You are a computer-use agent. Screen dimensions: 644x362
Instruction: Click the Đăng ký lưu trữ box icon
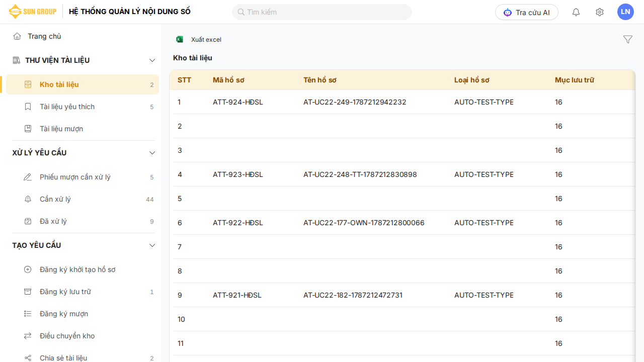[28, 292]
